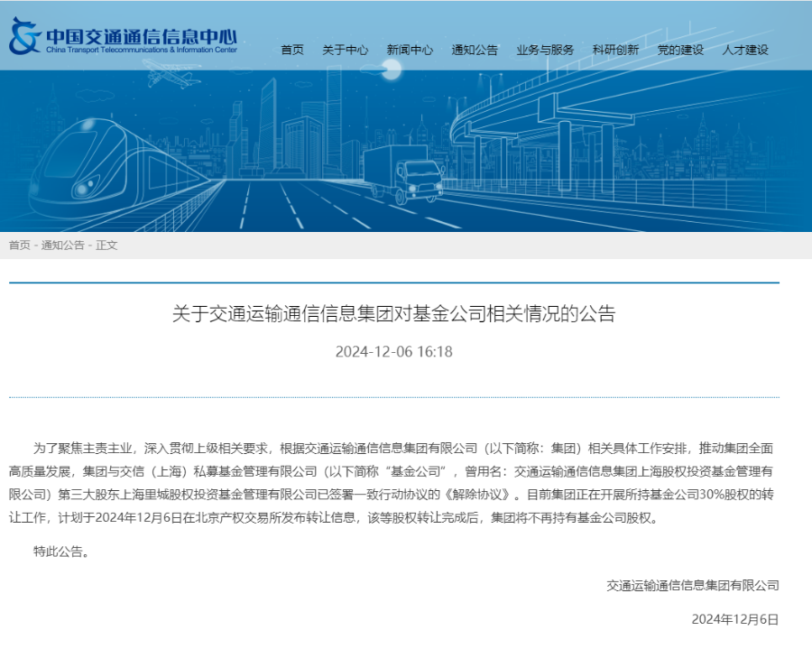Click the publish timestamp 2024-12-06 16:18

pos(393,352)
